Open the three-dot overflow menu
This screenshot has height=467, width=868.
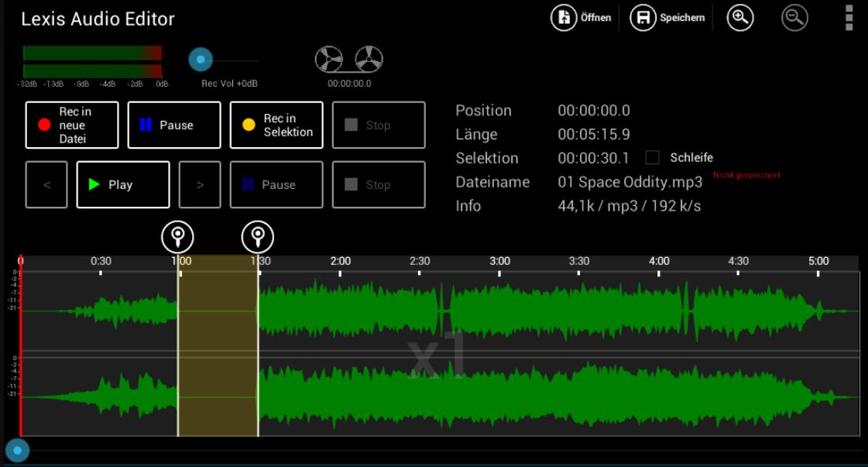coord(849,18)
